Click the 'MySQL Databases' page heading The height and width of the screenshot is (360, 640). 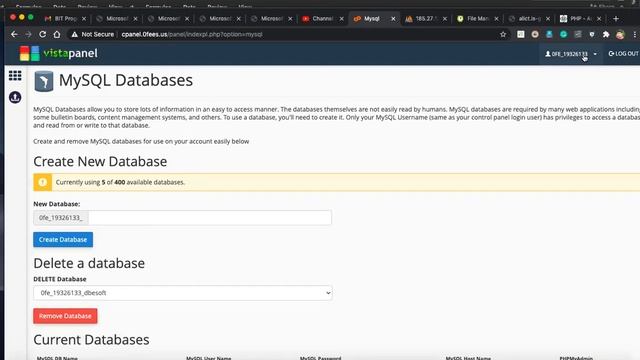[126, 80]
